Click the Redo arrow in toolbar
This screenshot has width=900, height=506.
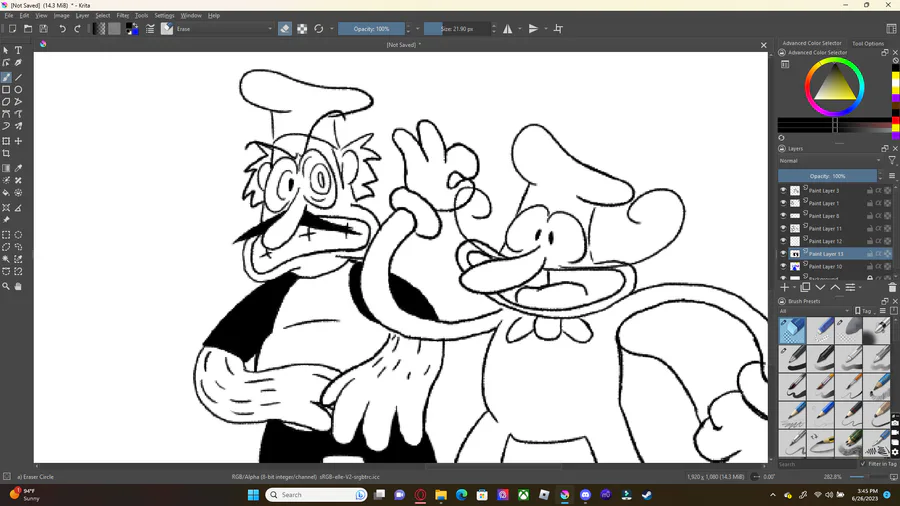[x=77, y=29]
